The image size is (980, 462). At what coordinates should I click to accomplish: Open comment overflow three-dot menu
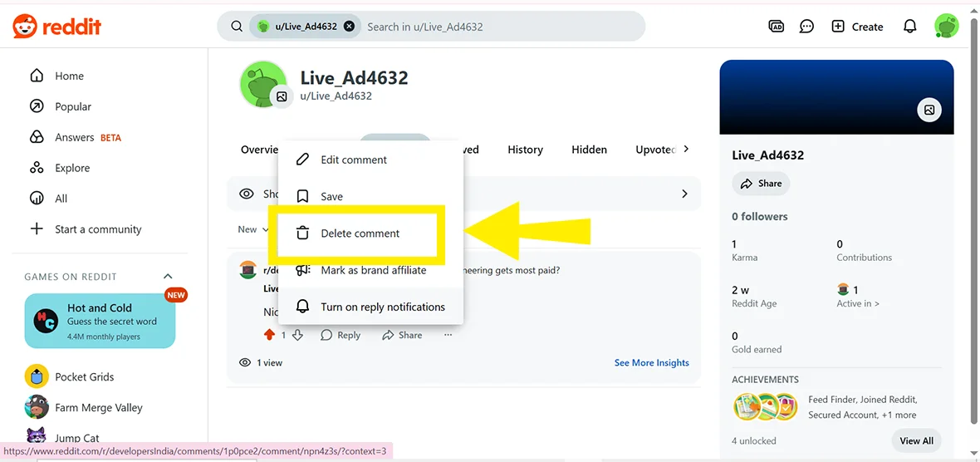pyautogui.click(x=448, y=335)
